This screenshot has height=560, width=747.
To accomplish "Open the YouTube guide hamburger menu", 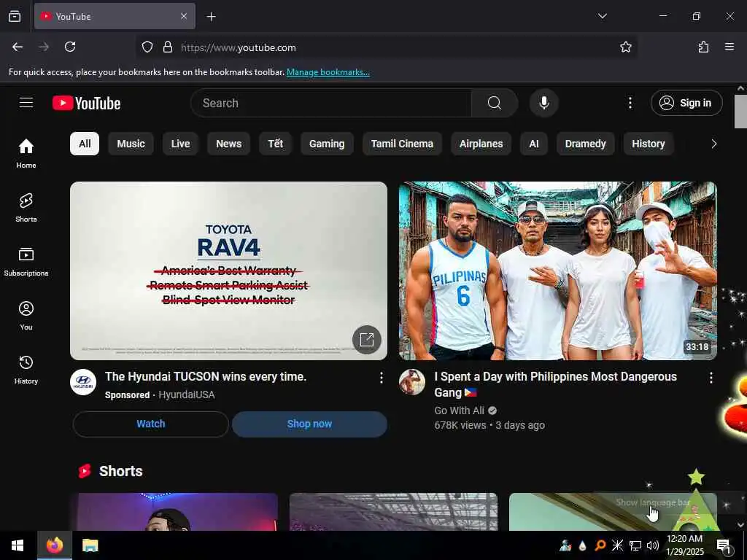I will (x=26, y=102).
